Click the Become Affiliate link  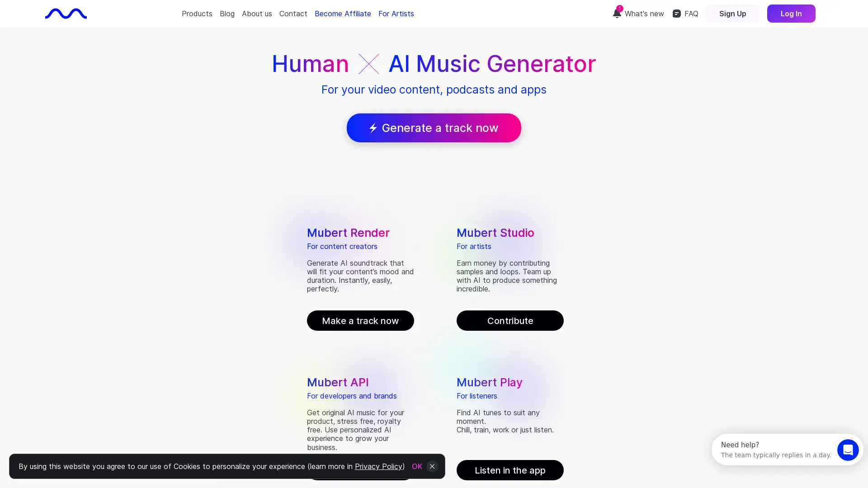(x=343, y=13)
